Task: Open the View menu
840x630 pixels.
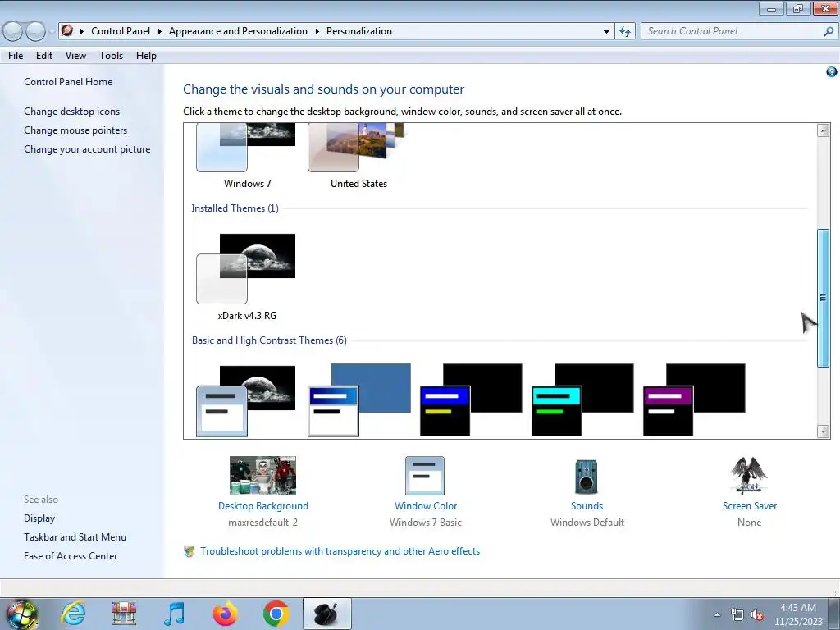Action: 75,56
